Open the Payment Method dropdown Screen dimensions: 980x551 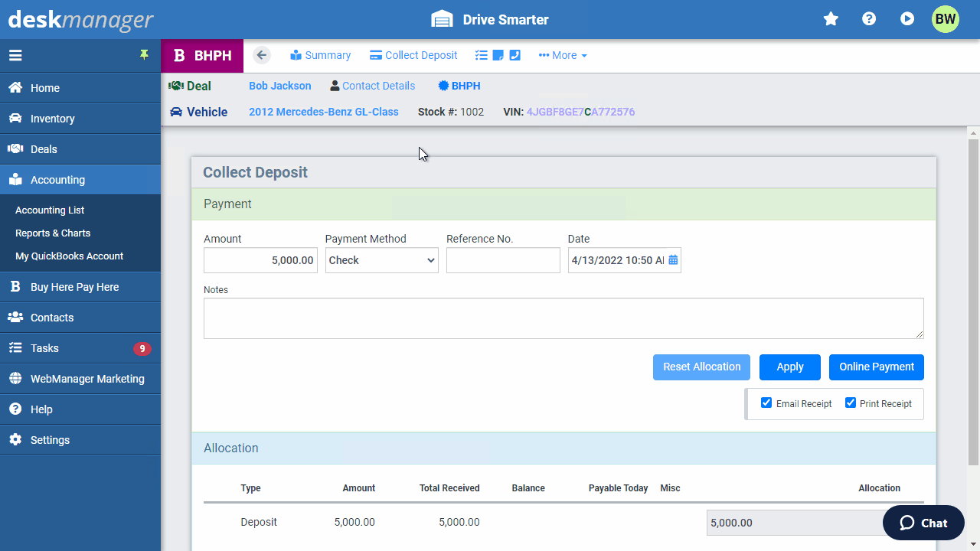[381, 260]
